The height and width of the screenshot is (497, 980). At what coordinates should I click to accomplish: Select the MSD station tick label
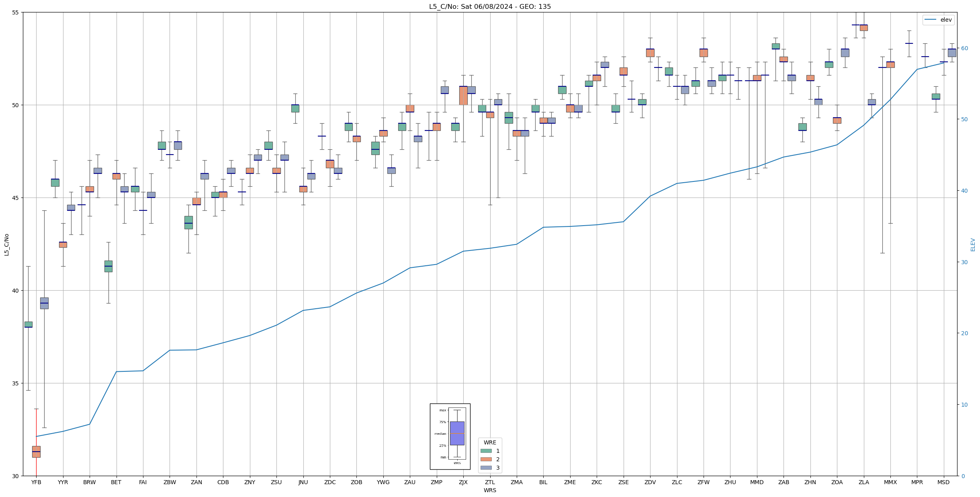(x=943, y=482)
